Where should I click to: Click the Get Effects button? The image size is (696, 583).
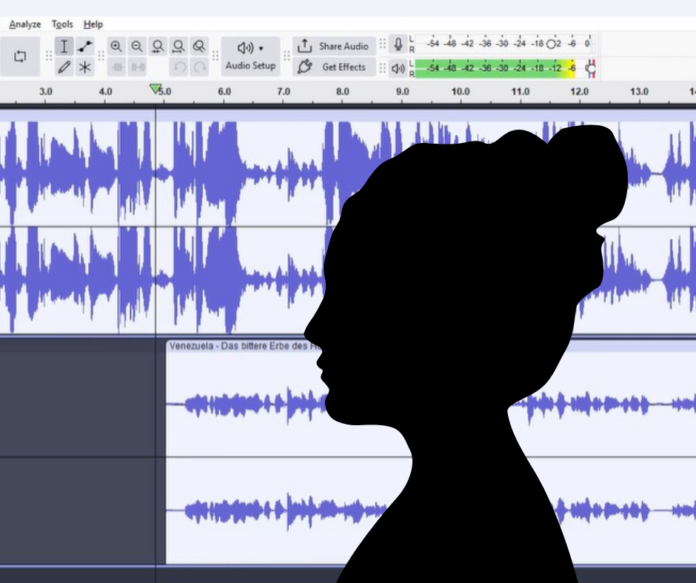(x=334, y=67)
